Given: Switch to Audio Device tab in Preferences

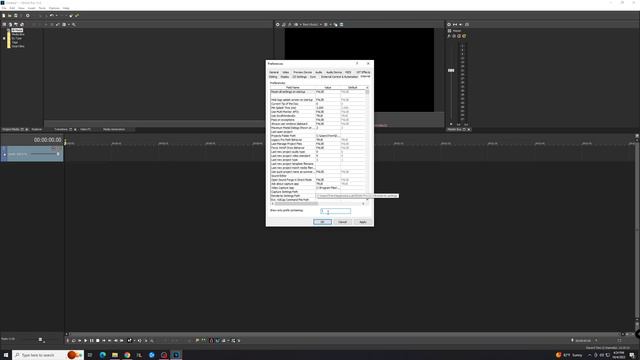Looking at the screenshot, I should pos(334,72).
